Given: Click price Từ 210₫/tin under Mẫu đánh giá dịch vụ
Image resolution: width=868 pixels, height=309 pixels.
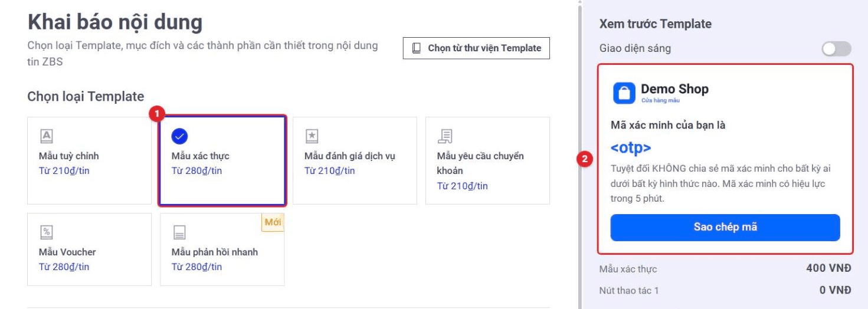Looking at the screenshot, I should tap(330, 171).
